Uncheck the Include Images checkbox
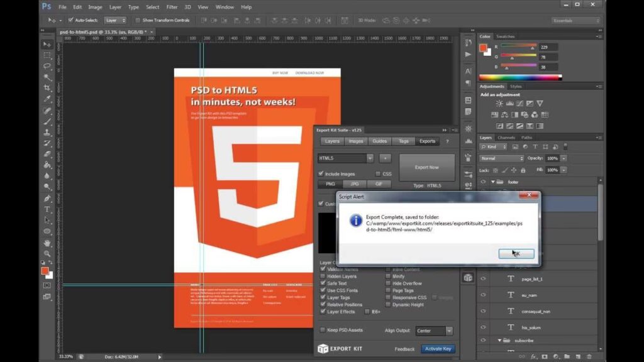Image resolution: width=644 pixels, height=362 pixels. 321,174
